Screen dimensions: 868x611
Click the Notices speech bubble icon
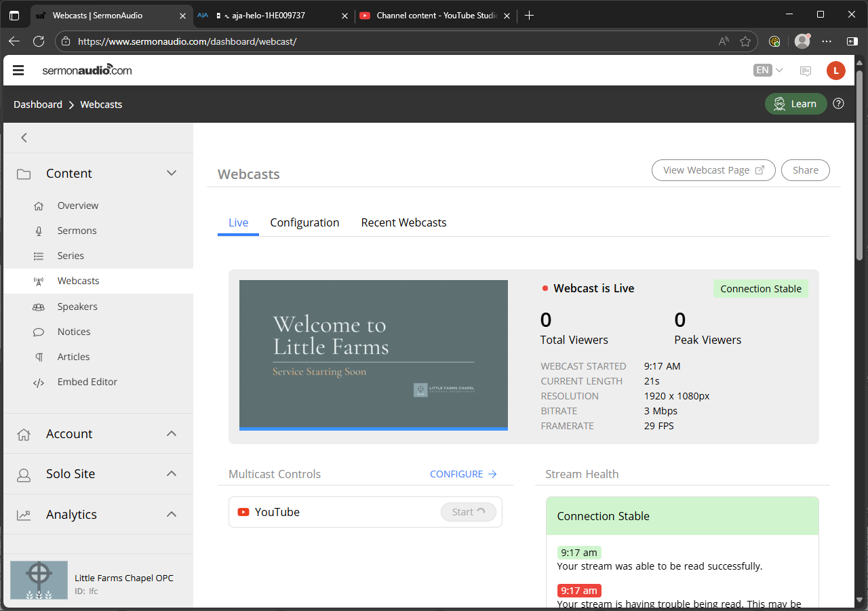point(39,332)
